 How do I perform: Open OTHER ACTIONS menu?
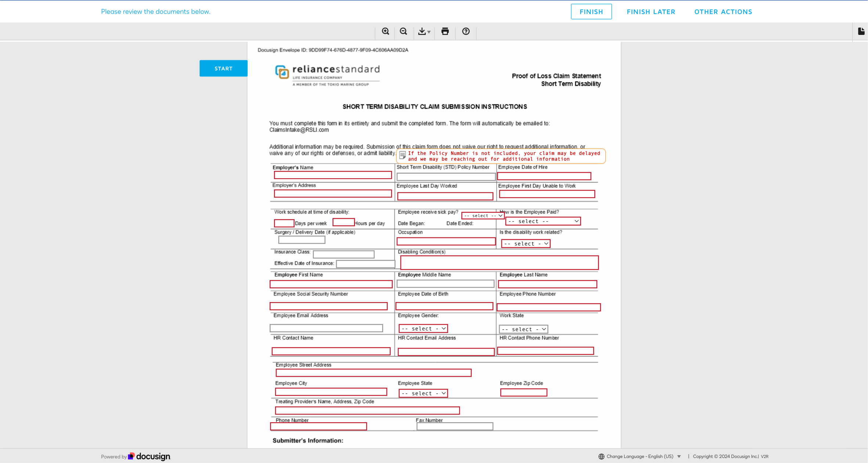pyautogui.click(x=723, y=12)
